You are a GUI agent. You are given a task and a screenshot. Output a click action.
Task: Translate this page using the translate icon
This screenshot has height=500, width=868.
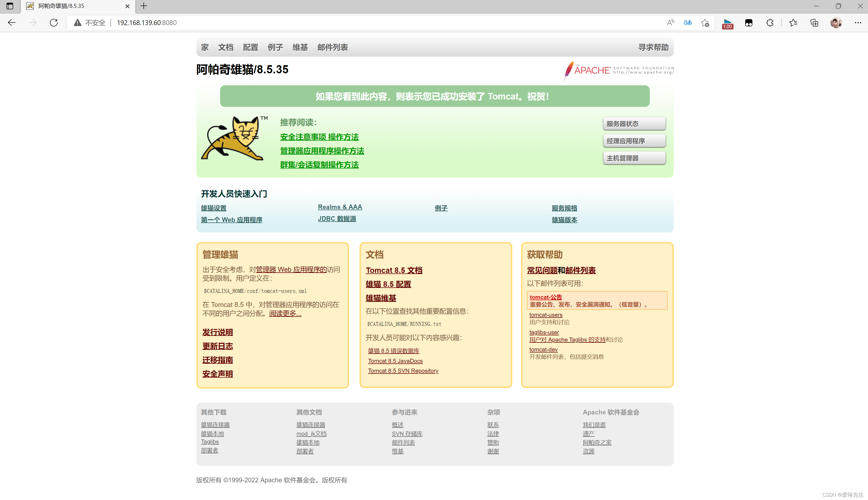688,23
